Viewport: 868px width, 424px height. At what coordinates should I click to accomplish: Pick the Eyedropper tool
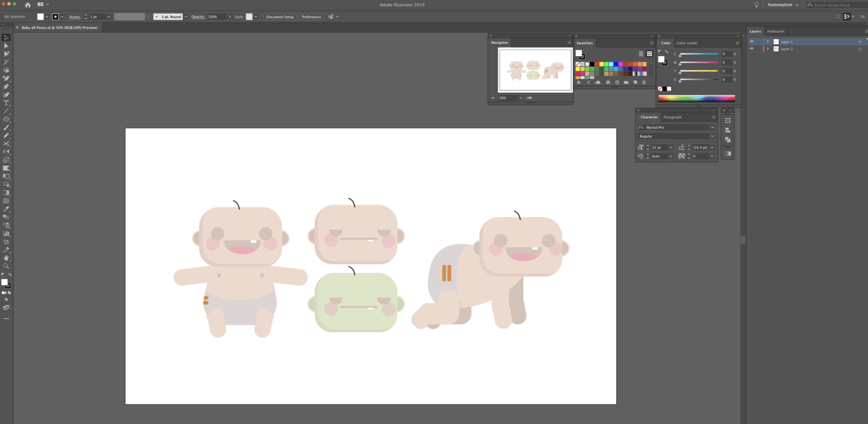[x=6, y=209]
